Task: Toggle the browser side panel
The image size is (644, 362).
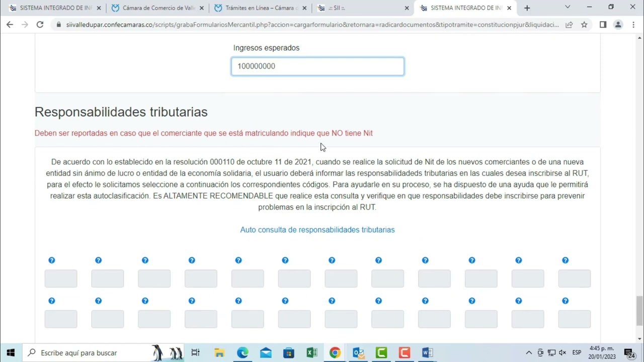Action: coord(603,25)
